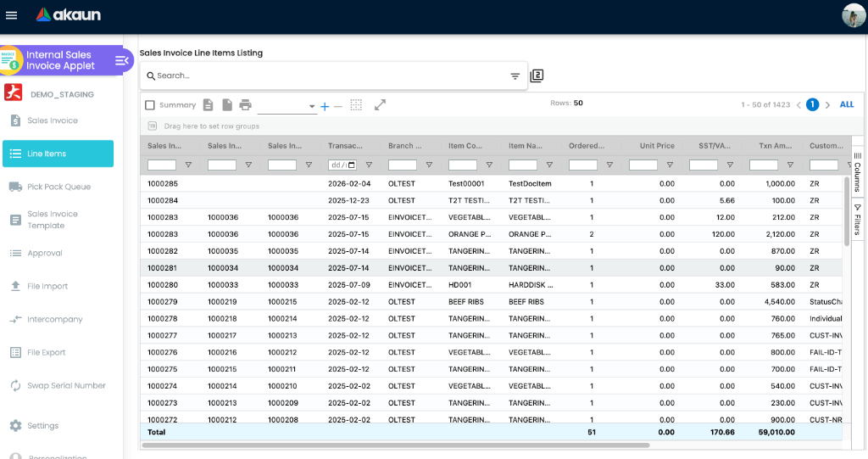The height and width of the screenshot is (459, 868).
Task: Click the 2026-02-04 date cell
Action: (x=349, y=183)
